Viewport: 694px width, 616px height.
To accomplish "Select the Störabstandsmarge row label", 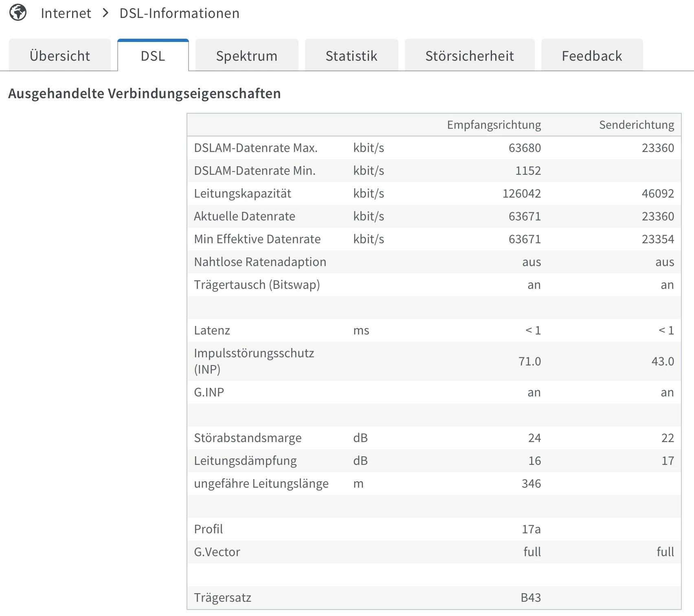I will point(248,438).
